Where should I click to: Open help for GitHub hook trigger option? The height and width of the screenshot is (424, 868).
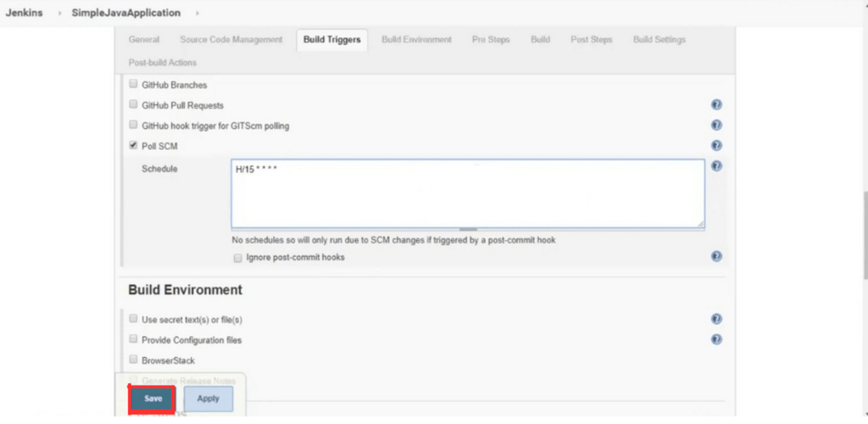pos(716,126)
